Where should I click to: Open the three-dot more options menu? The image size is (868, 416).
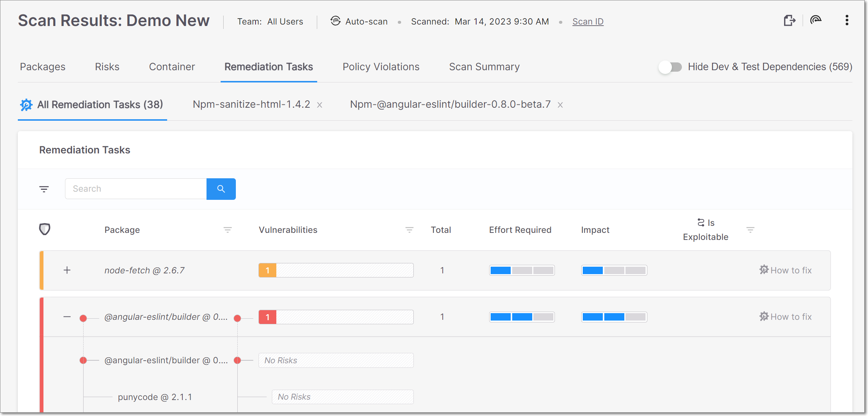[x=847, y=20]
